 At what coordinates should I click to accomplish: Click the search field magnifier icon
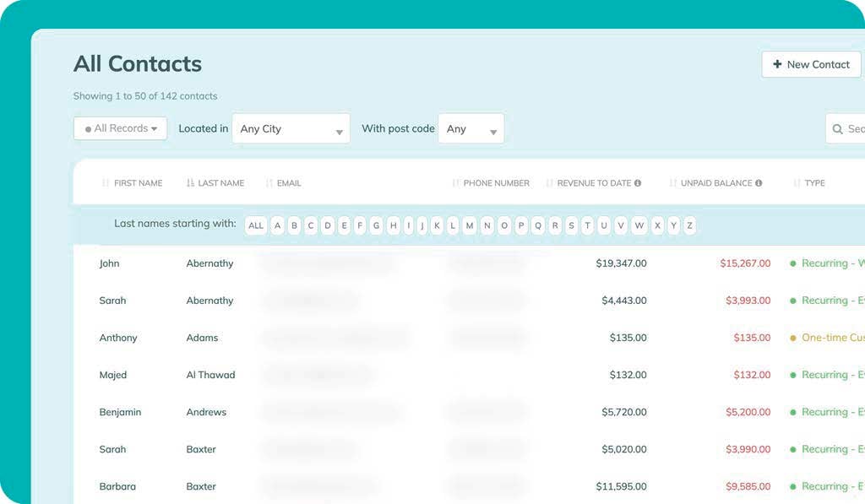pos(837,129)
